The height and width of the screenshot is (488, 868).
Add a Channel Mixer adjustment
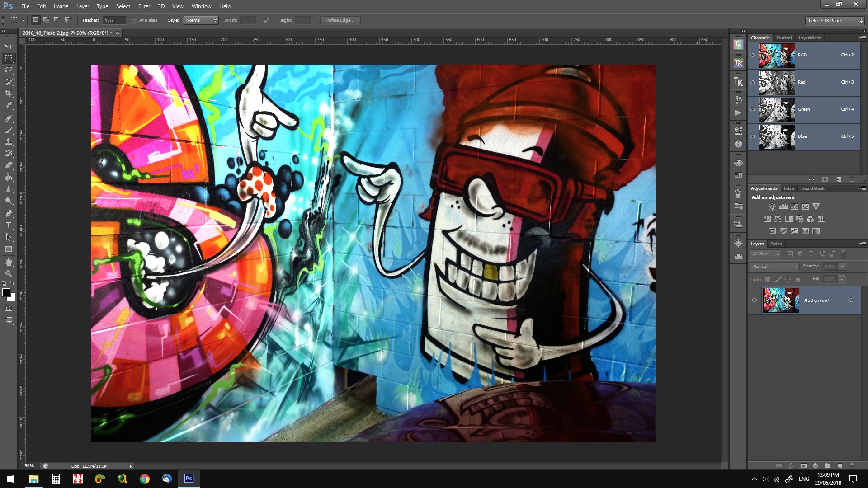pyautogui.click(x=810, y=219)
